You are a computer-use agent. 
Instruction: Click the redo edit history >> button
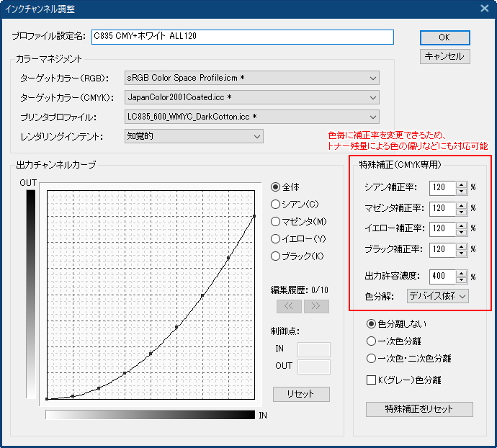click(316, 305)
